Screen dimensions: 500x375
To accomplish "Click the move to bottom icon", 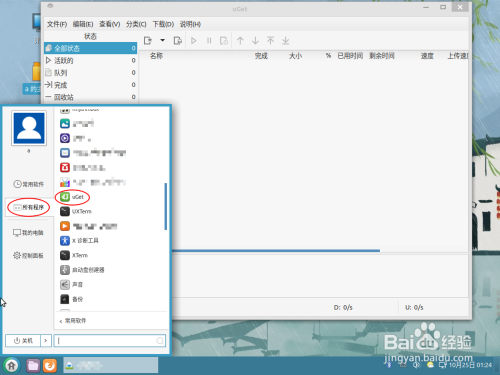I will [285, 41].
